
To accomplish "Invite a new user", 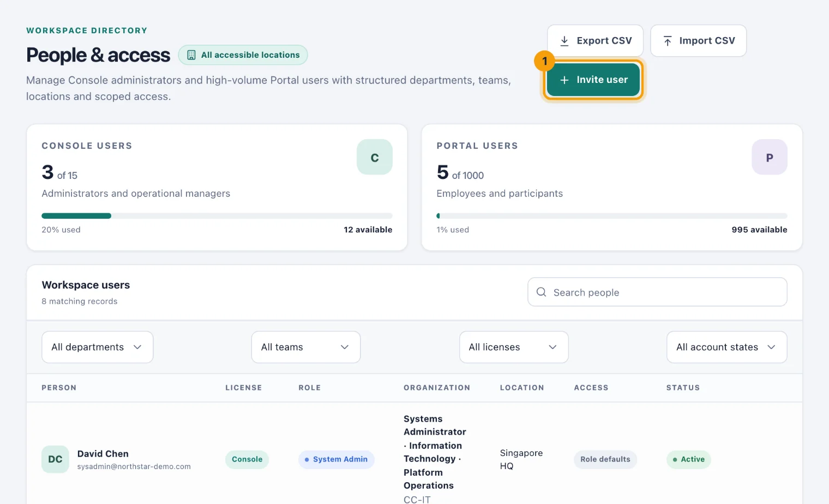I will (593, 80).
